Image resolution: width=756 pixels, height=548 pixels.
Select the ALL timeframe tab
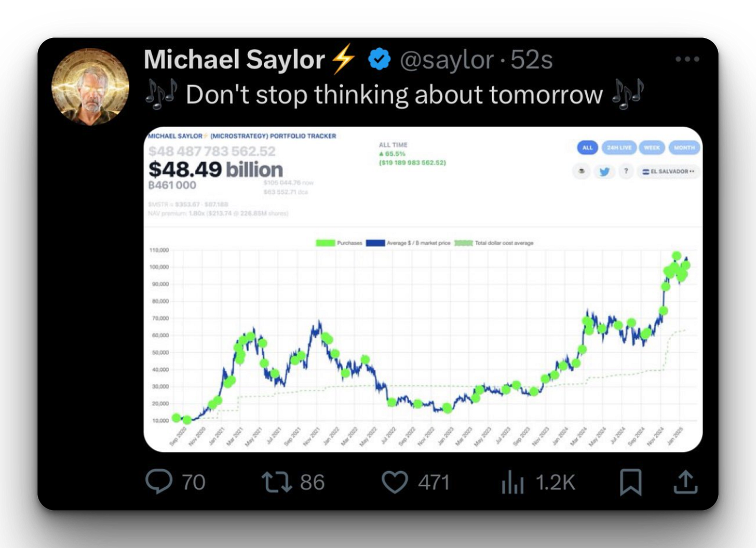click(x=588, y=148)
